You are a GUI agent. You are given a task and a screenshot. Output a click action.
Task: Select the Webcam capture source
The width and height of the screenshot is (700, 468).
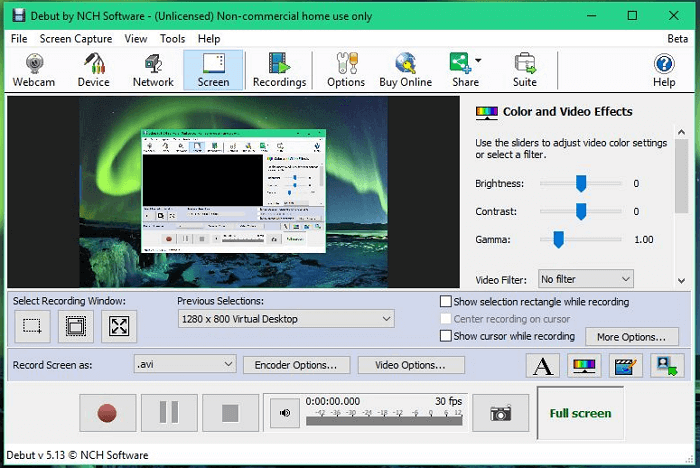(33, 69)
